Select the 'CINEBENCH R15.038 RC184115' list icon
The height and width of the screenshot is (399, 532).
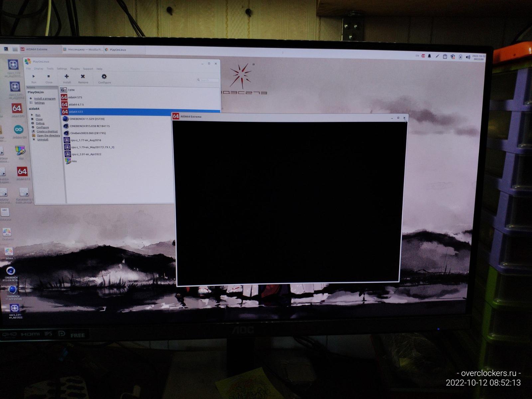tap(66, 126)
